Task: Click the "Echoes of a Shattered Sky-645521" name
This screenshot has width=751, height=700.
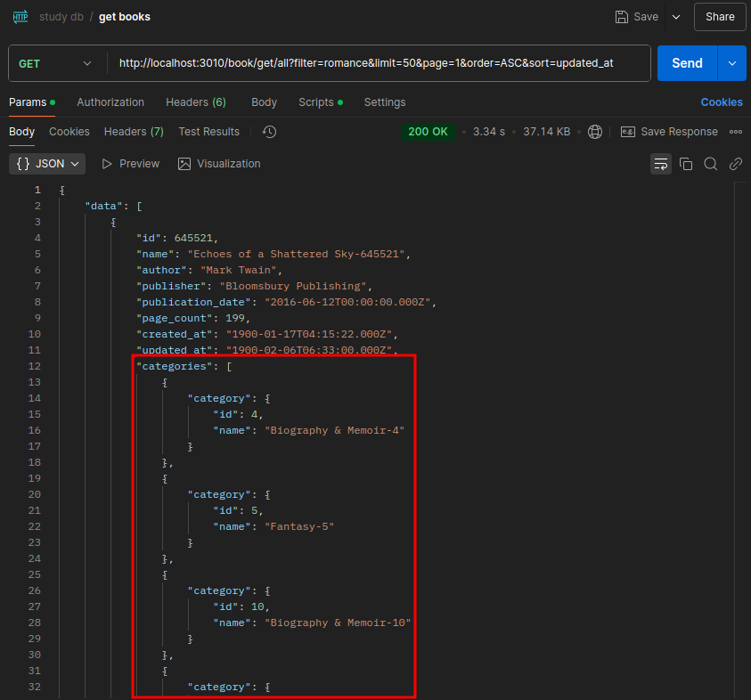Action: [296, 254]
